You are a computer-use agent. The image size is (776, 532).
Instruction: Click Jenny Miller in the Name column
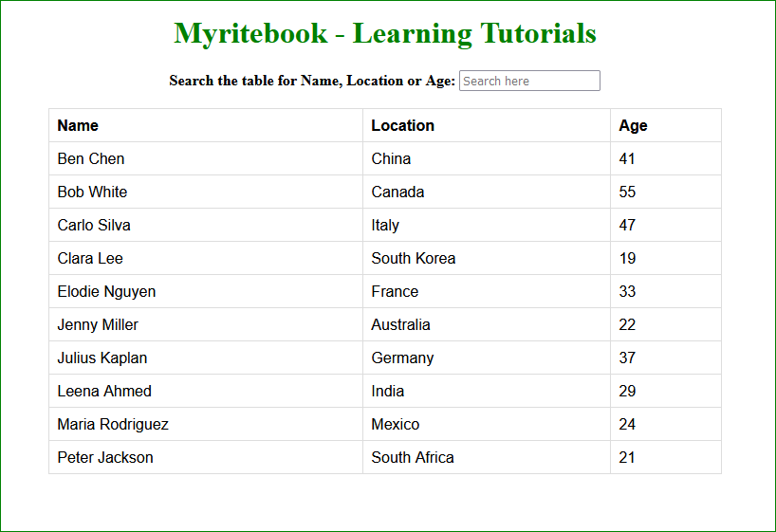pos(98,324)
